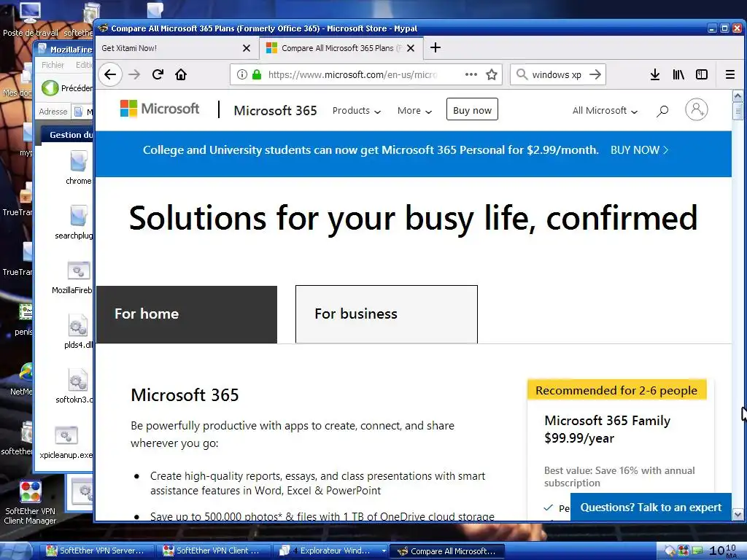The height and width of the screenshot is (560, 747).
Task: Click the vertical scrollbar thumb
Action: click(x=738, y=112)
